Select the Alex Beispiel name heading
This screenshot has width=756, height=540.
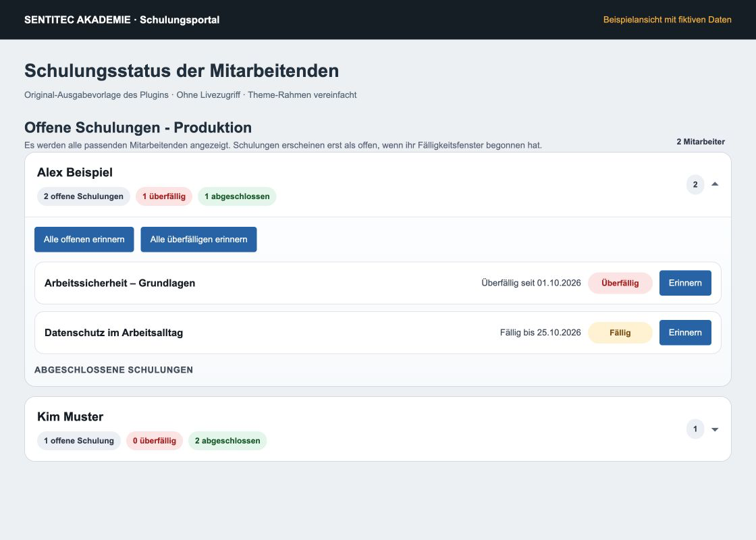tap(75, 173)
